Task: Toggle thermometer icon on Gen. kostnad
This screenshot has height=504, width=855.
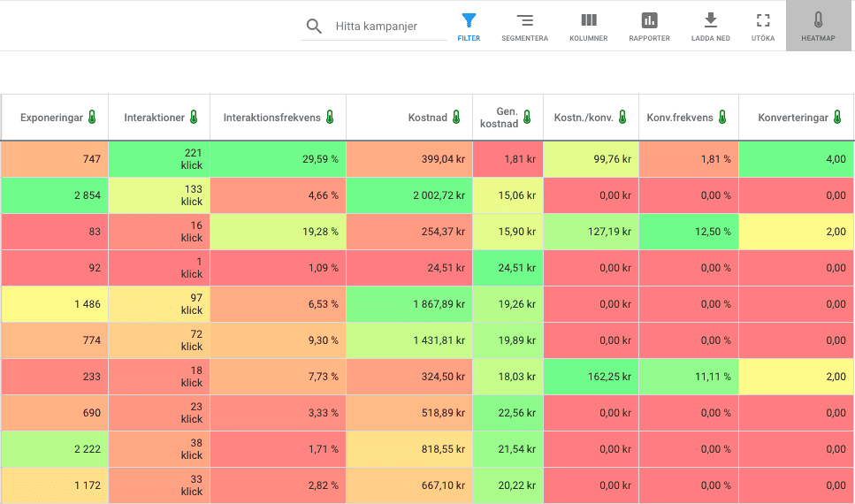Action: 527,117
